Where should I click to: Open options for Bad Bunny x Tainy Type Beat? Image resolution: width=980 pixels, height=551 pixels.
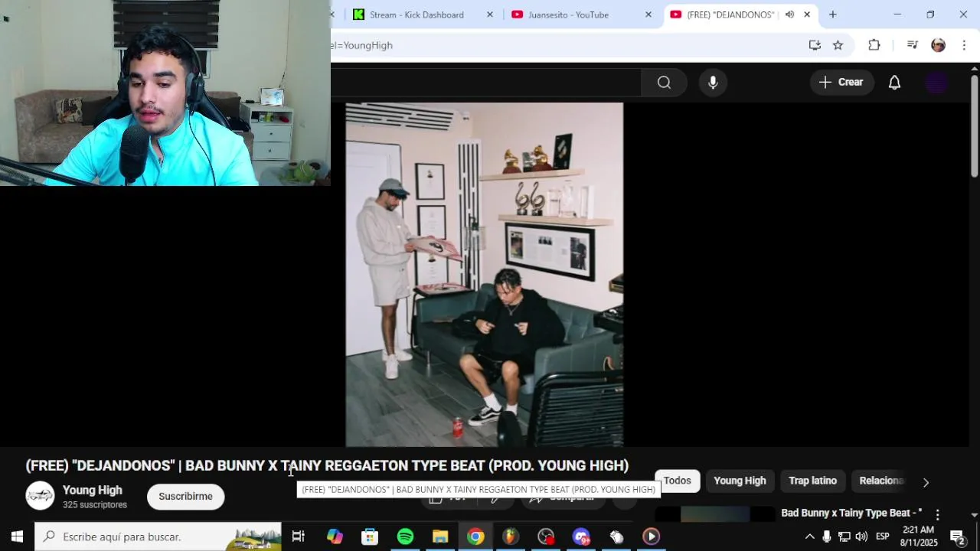937,515
